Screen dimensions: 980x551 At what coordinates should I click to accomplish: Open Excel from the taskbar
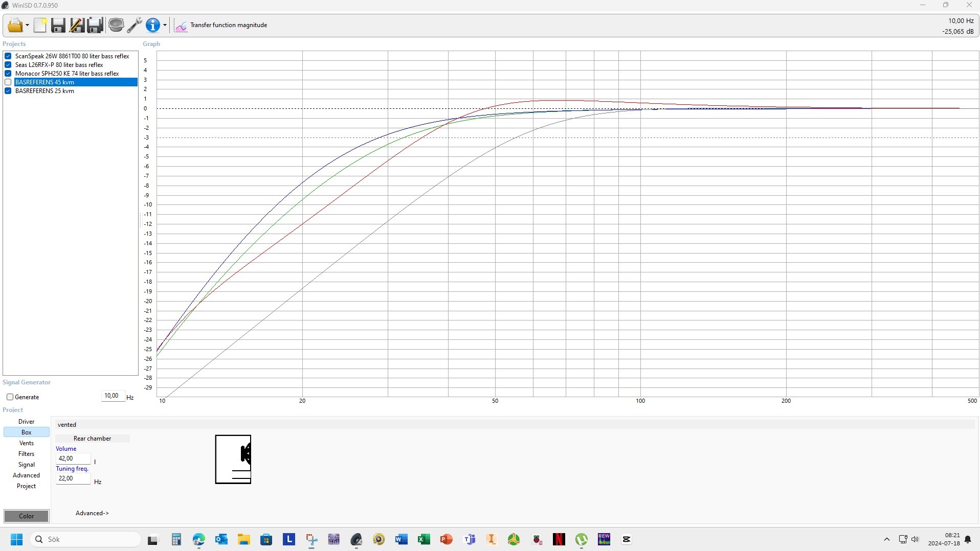pyautogui.click(x=424, y=539)
